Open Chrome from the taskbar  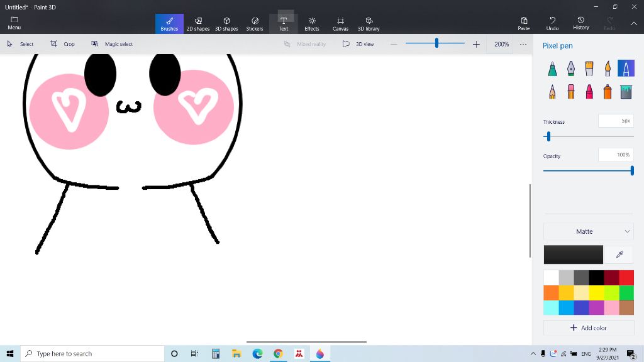point(278,353)
